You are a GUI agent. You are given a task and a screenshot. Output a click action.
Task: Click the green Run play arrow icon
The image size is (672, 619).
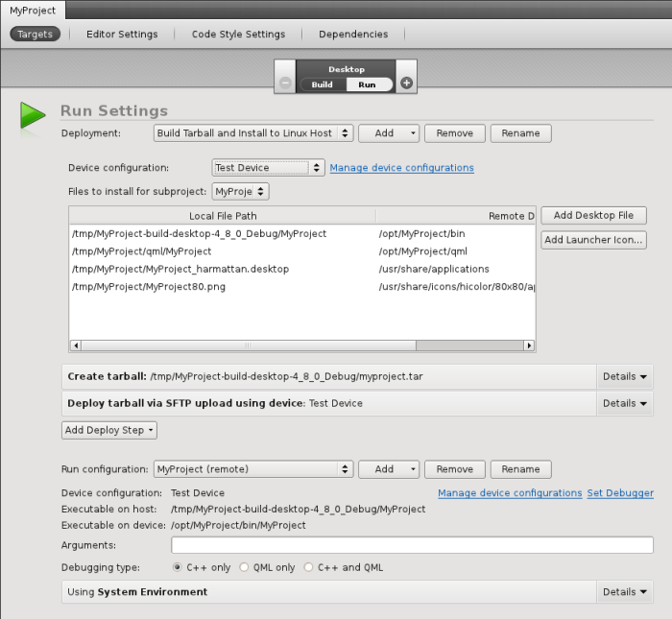pyautogui.click(x=33, y=115)
